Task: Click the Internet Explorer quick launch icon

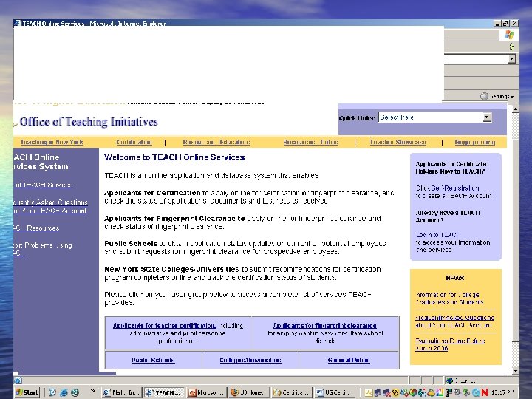Action: (x=64, y=392)
